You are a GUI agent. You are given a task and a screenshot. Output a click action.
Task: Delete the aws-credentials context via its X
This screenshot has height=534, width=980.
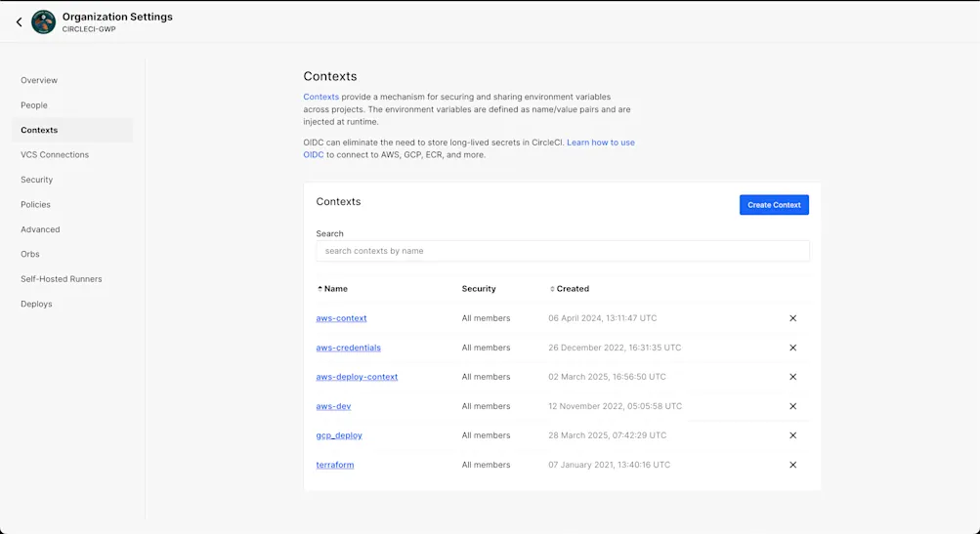coord(792,348)
